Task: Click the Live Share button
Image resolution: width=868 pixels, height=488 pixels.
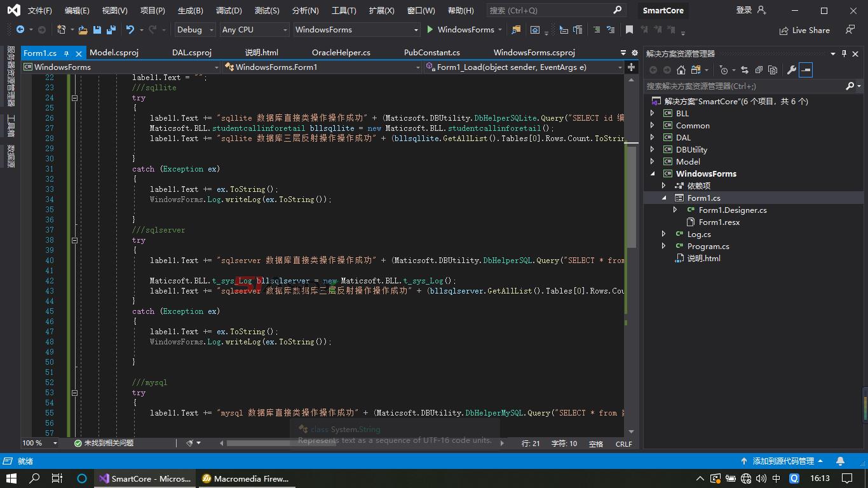Action: [804, 30]
